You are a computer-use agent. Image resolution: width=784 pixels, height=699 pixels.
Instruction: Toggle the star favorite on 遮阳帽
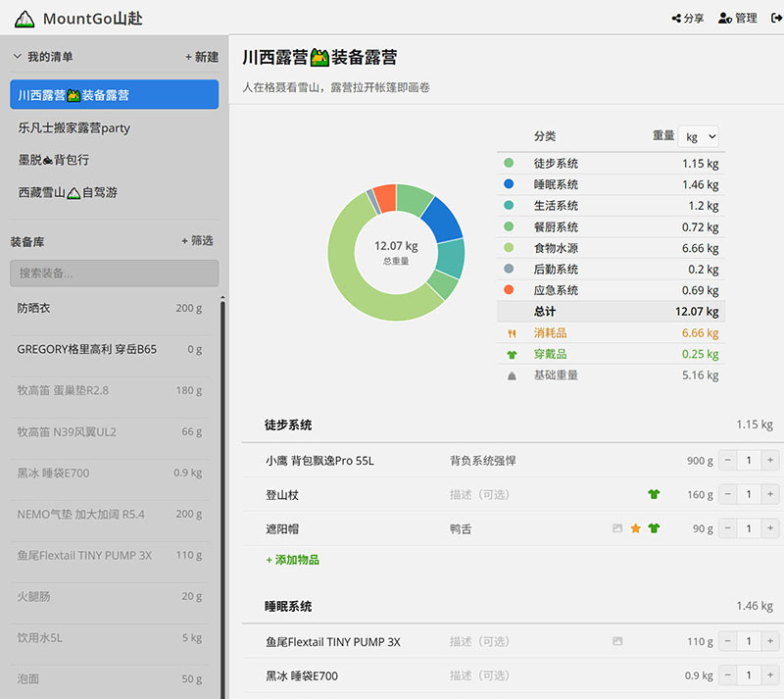click(x=635, y=528)
